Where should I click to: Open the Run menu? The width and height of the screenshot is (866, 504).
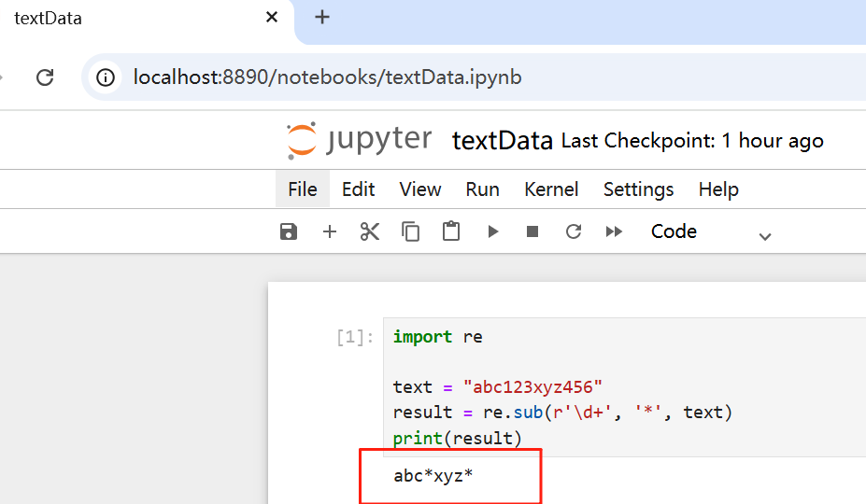click(x=482, y=189)
